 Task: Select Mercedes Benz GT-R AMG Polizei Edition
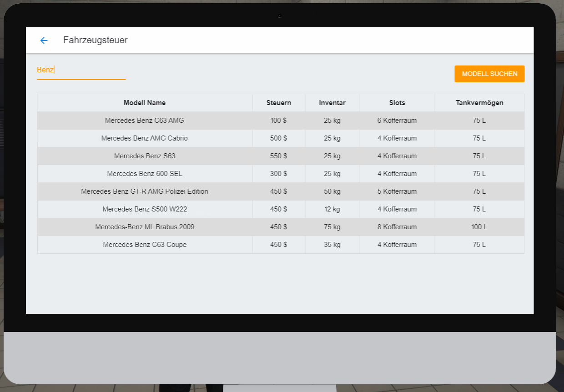click(x=145, y=191)
